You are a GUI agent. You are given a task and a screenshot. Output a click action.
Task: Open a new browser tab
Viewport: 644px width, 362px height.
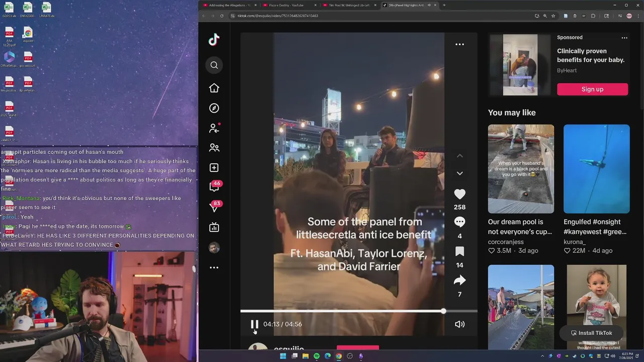[x=444, y=5]
